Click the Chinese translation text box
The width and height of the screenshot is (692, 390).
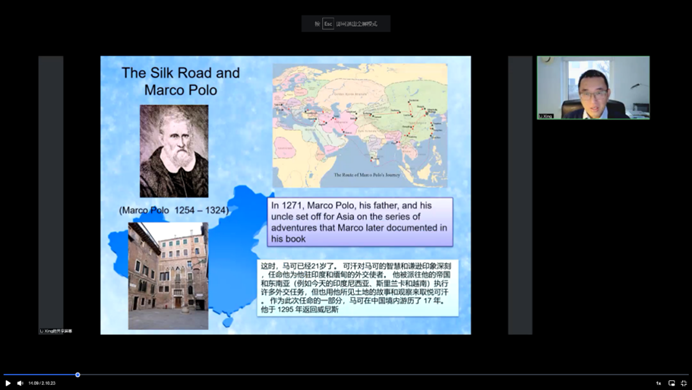coord(357,288)
